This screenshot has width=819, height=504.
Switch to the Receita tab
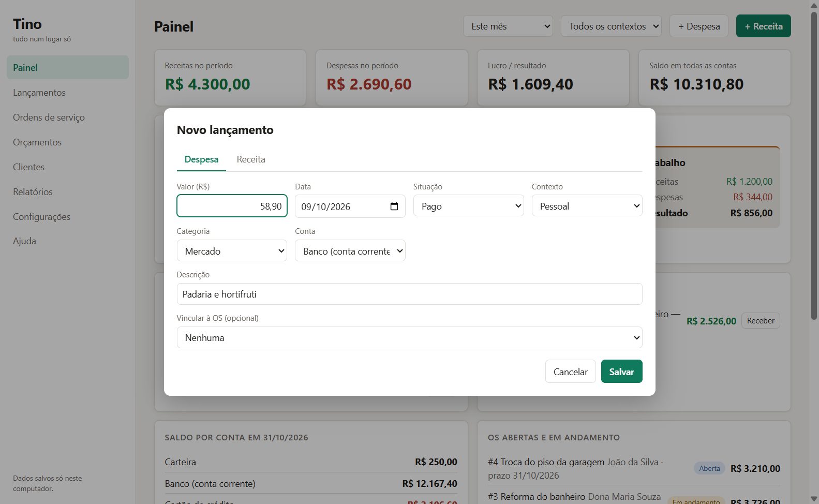pos(251,159)
